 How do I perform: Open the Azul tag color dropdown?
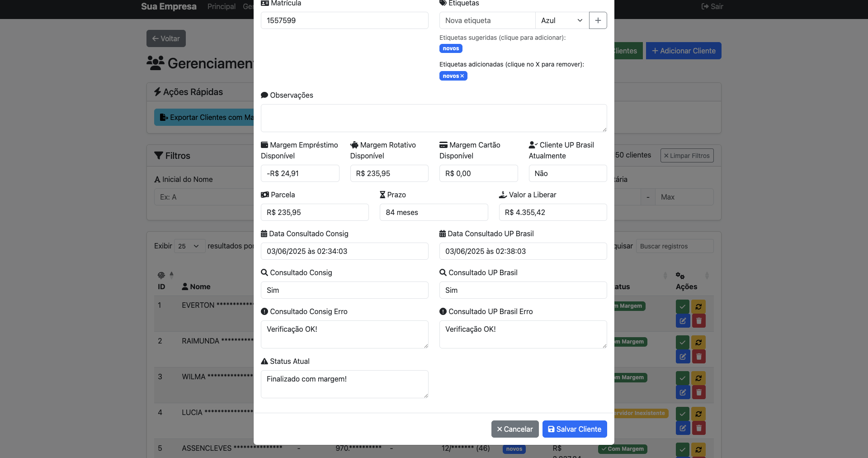point(561,20)
